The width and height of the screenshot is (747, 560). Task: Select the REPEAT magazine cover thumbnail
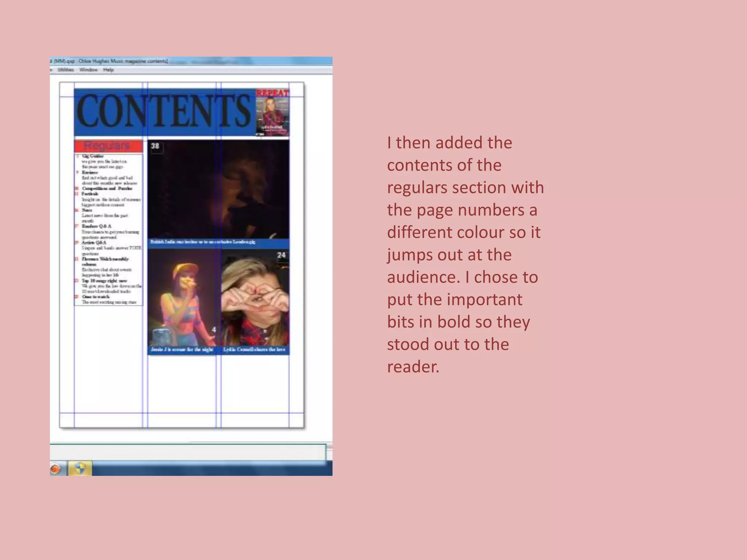[272, 112]
